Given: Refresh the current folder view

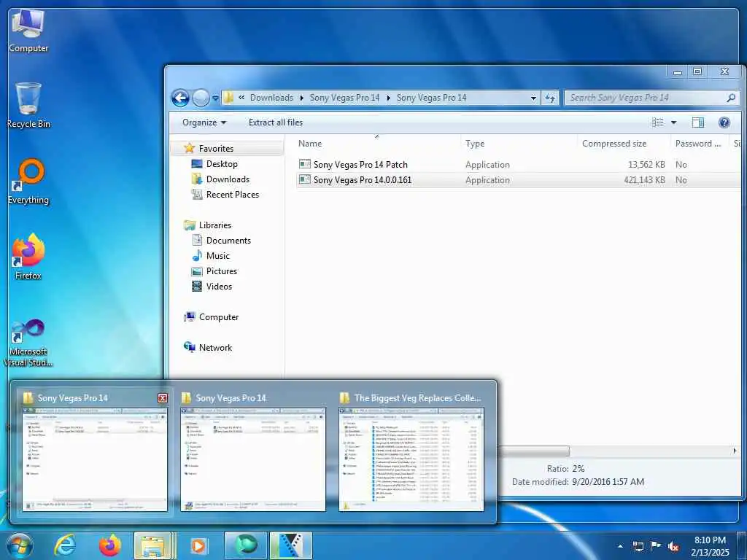Looking at the screenshot, I should tap(550, 98).
